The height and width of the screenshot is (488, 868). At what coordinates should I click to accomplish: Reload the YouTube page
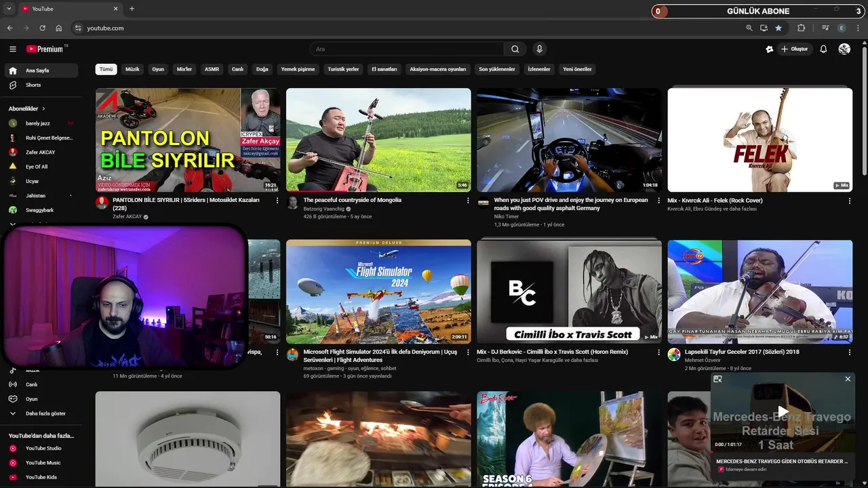pos(42,28)
